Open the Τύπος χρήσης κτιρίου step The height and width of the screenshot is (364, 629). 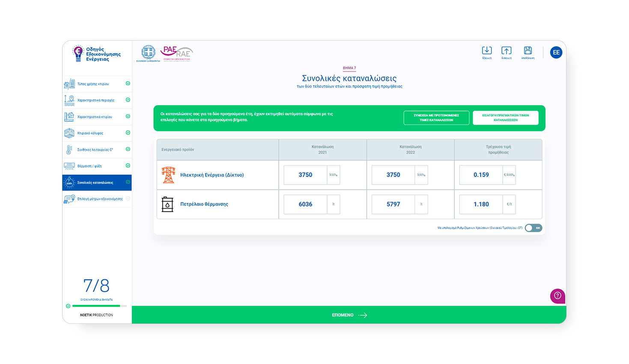93,84
